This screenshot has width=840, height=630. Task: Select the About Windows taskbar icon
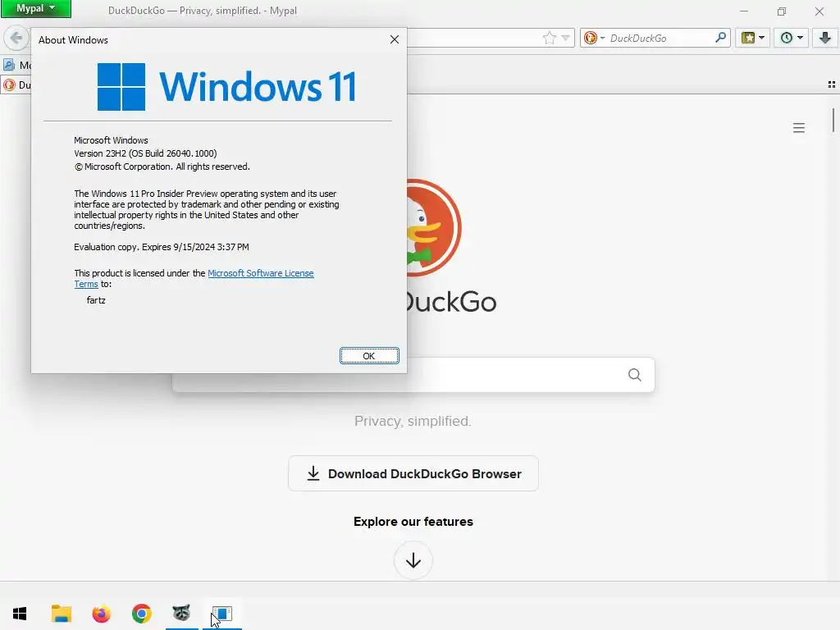221,614
